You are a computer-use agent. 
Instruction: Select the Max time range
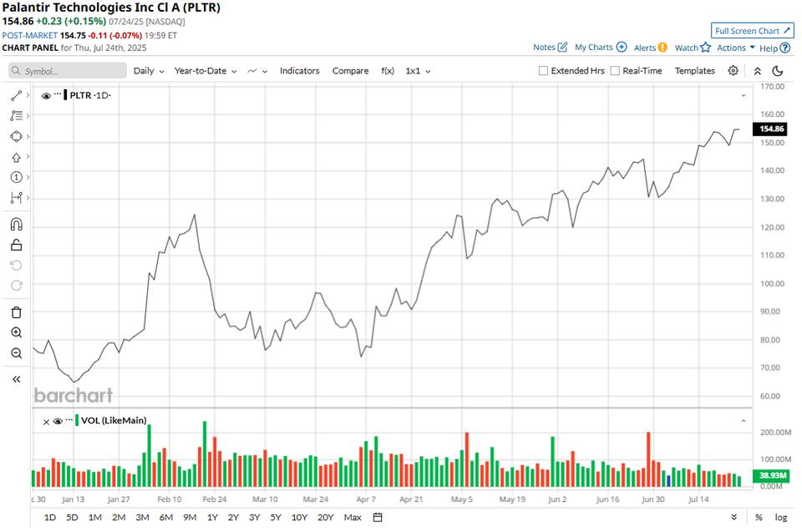coord(353,517)
